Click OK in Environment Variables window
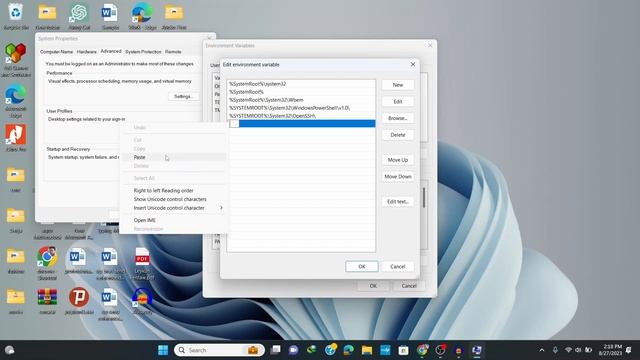640x360 pixels. click(x=373, y=286)
